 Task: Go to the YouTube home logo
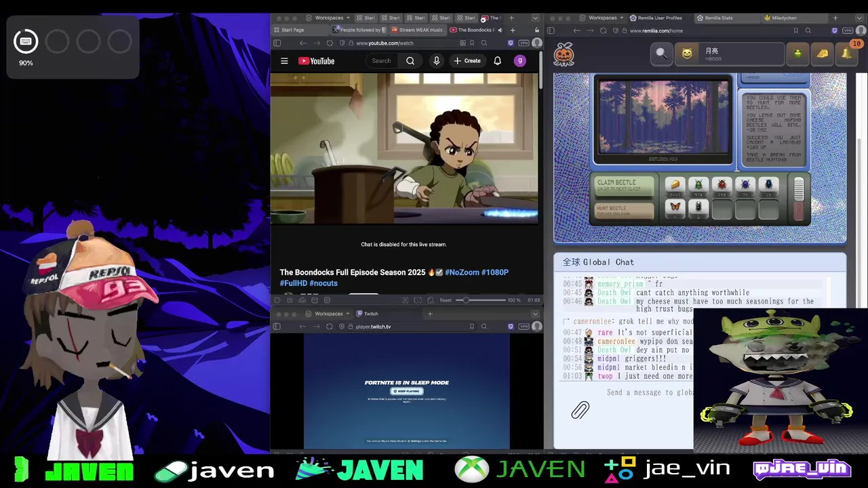point(316,61)
